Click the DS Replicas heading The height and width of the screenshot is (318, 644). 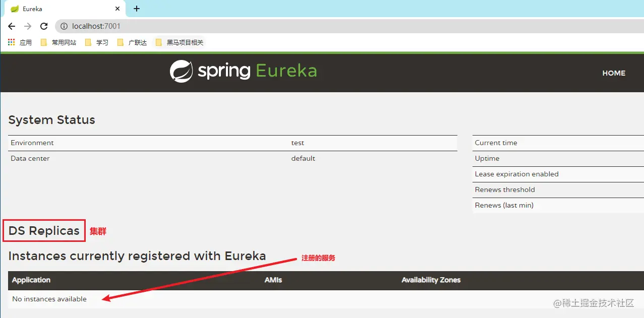click(44, 231)
